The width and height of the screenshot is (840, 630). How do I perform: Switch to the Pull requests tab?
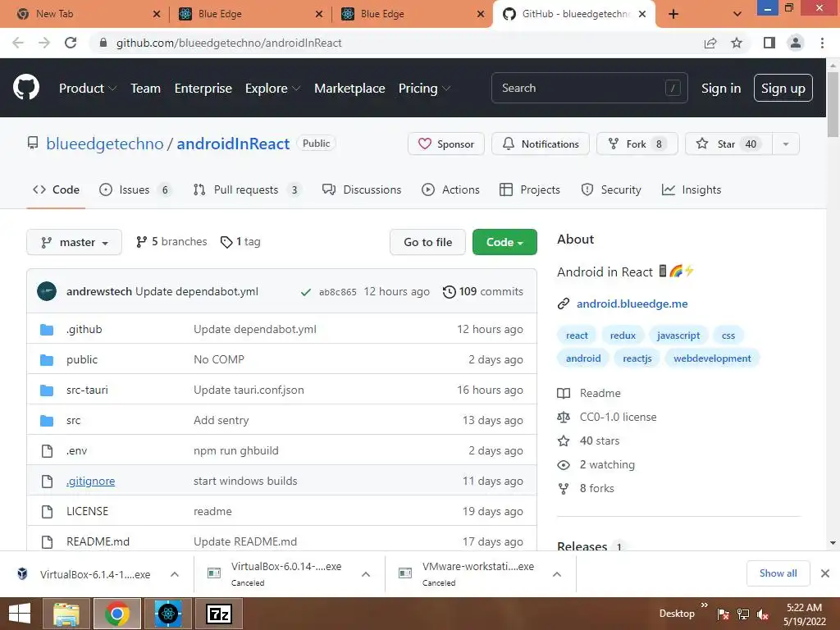click(x=247, y=189)
